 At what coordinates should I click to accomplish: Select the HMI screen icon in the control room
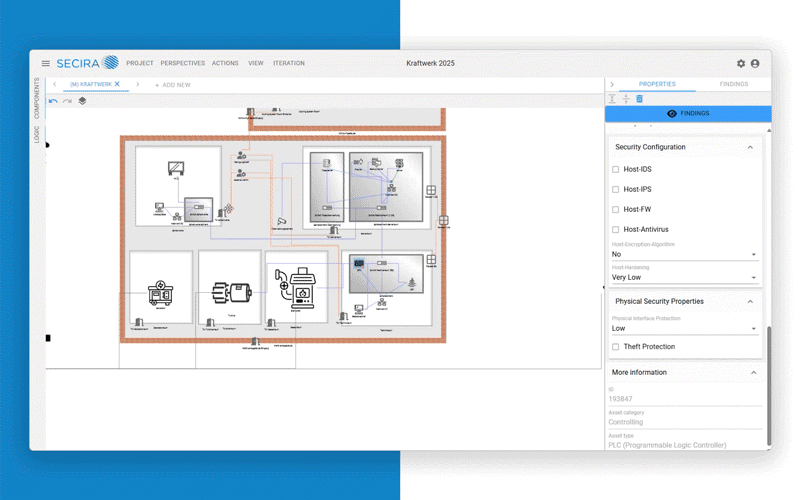[176, 167]
